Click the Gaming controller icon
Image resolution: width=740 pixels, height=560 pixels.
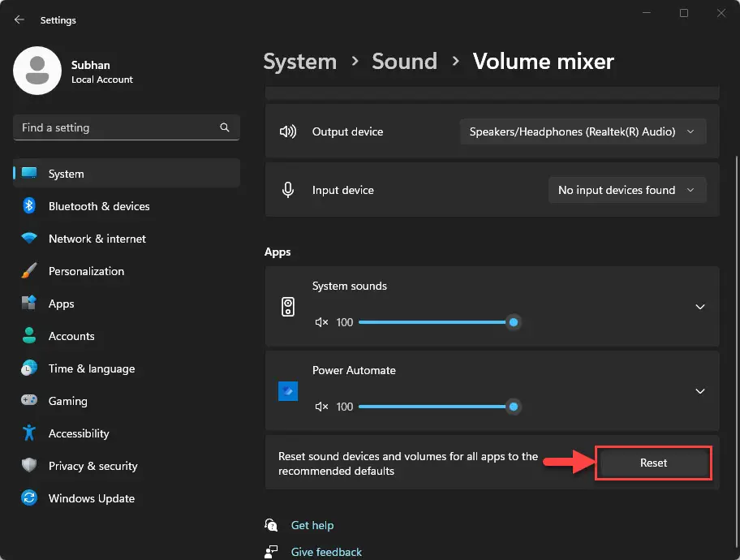pyautogui.click(x=29, y=400)
